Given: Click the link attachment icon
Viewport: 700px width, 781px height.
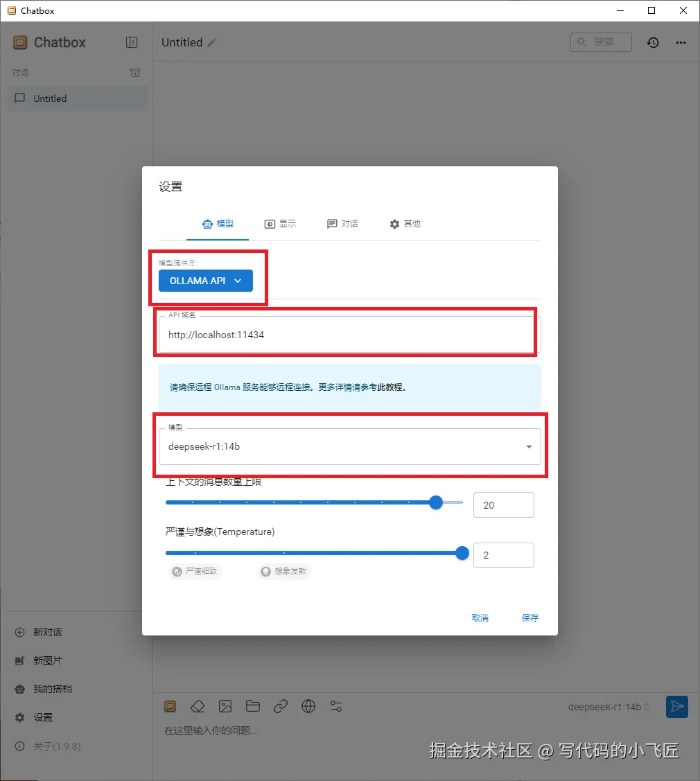Looking at the screenshot, I should 281,706.
